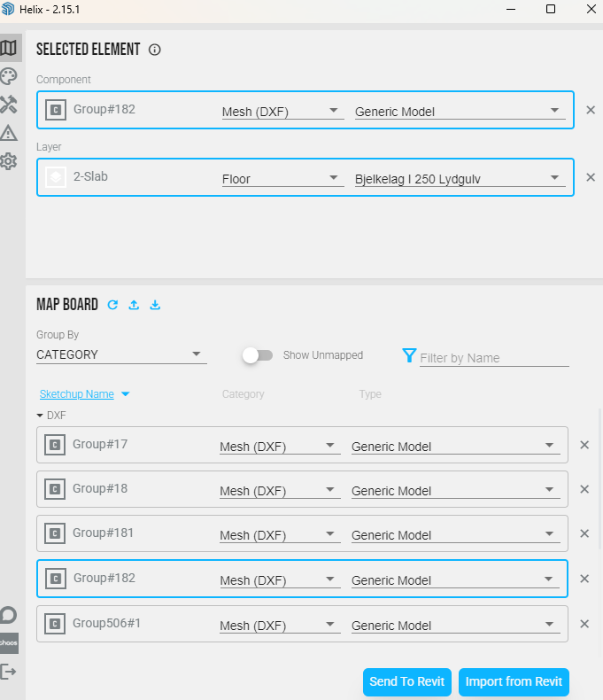Refresh the Map Board
The height and width of the screenshot is (700, 603).
(x=112, y=305)
